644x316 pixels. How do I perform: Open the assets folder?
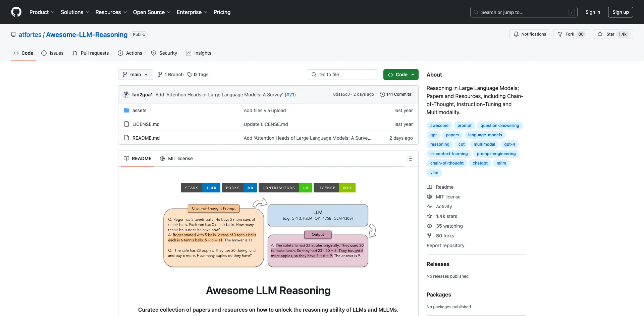point(139,110)
